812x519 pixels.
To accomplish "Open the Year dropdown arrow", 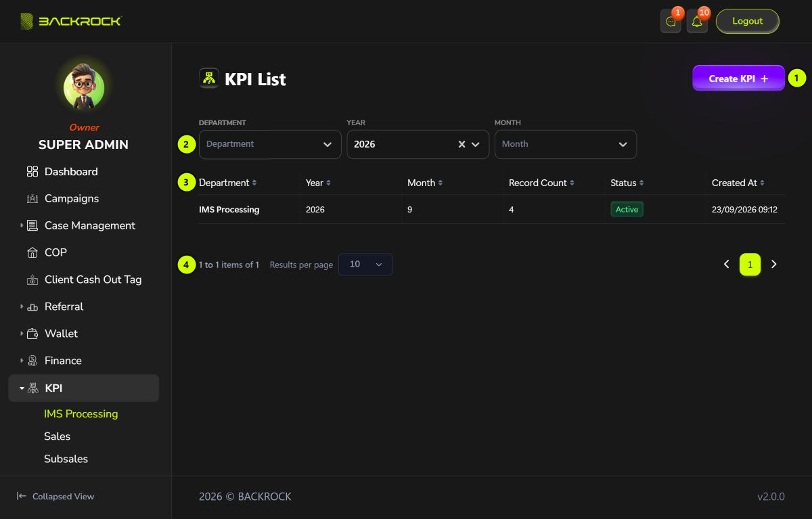I will 475,144.
